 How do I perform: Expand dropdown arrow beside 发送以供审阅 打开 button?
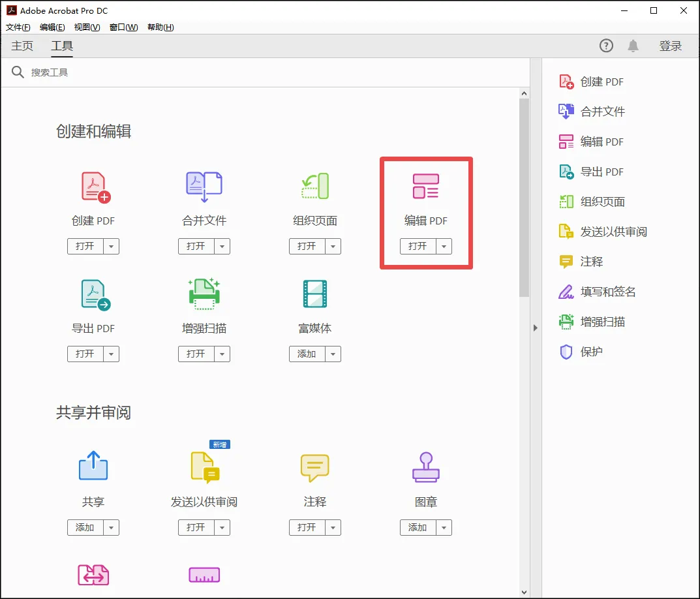coord(222,527)
